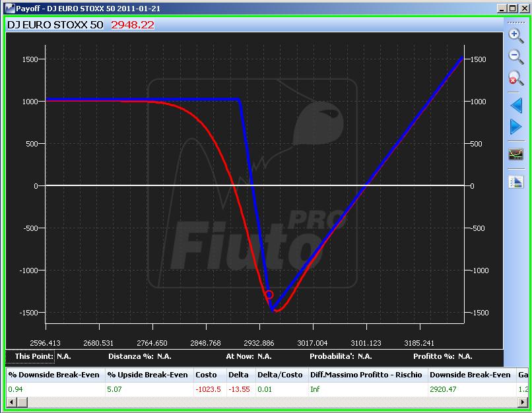Click the red circle marker on curve
The width and height of the screenshot is (532, 413).
[x=269, y=295]
